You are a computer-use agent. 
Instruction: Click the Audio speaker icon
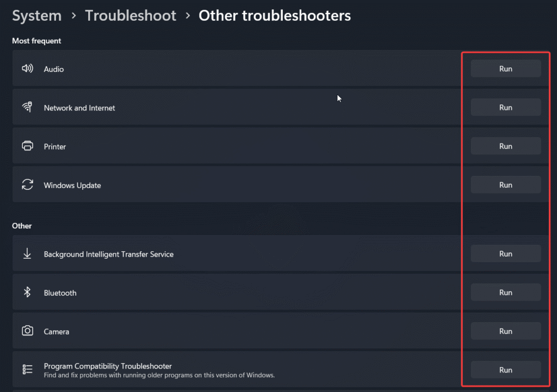tap(27, 69)
